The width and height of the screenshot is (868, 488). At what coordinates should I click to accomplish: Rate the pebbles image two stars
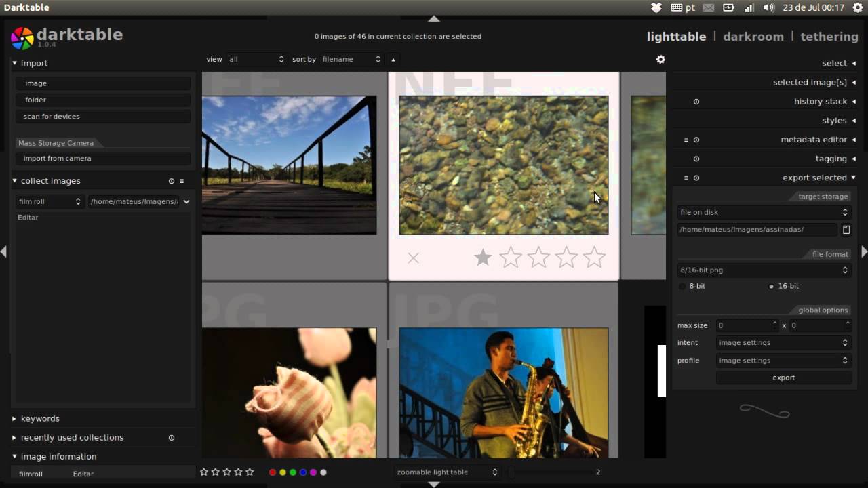tap(511, 257)
